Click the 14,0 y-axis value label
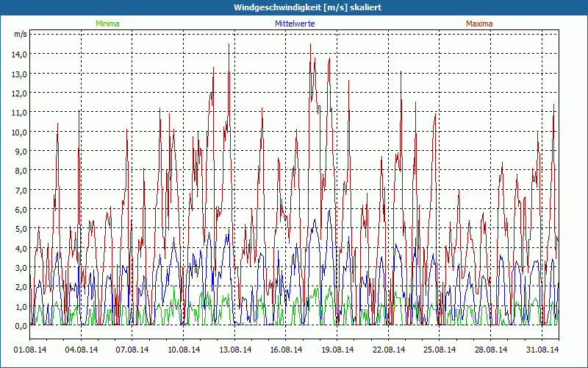Screen dimensions: 588x368 [x=18, y=54]
